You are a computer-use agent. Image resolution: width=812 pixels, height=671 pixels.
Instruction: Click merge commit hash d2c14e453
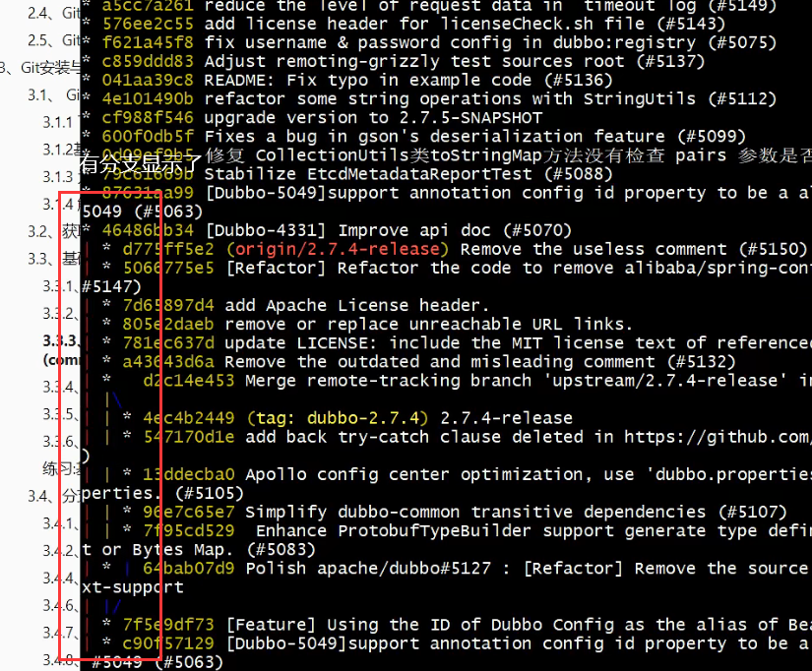pos(189,381)
